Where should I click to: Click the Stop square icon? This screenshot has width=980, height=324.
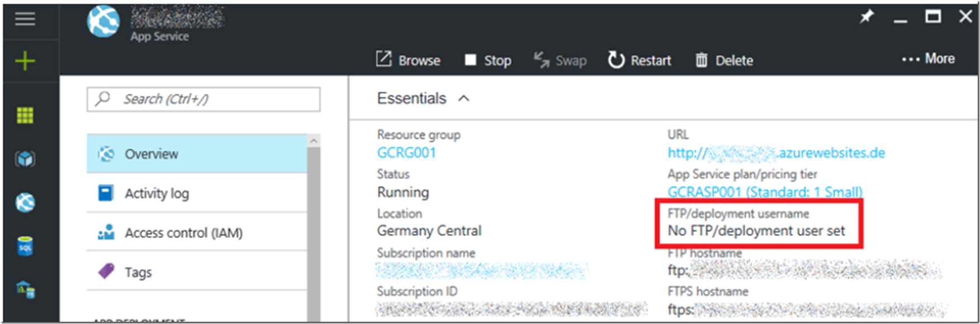[x=470, y=60]
